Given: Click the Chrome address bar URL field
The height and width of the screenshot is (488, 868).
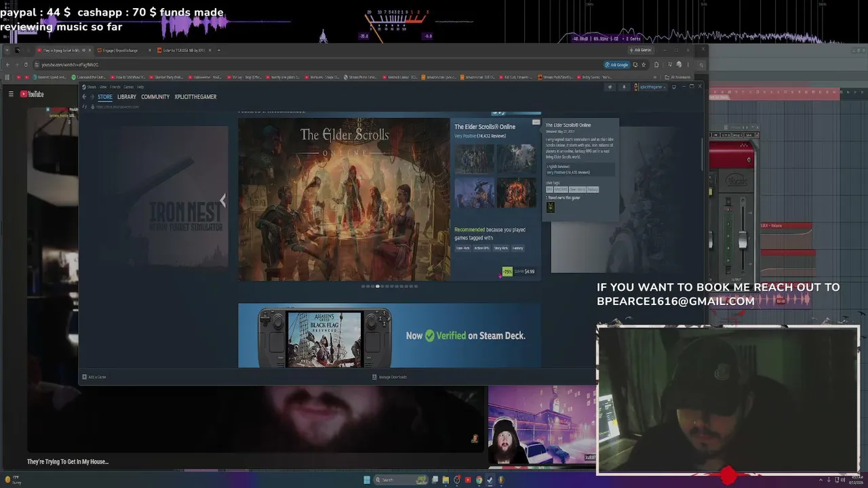Looking at the screenshot, I should point(319,64).
